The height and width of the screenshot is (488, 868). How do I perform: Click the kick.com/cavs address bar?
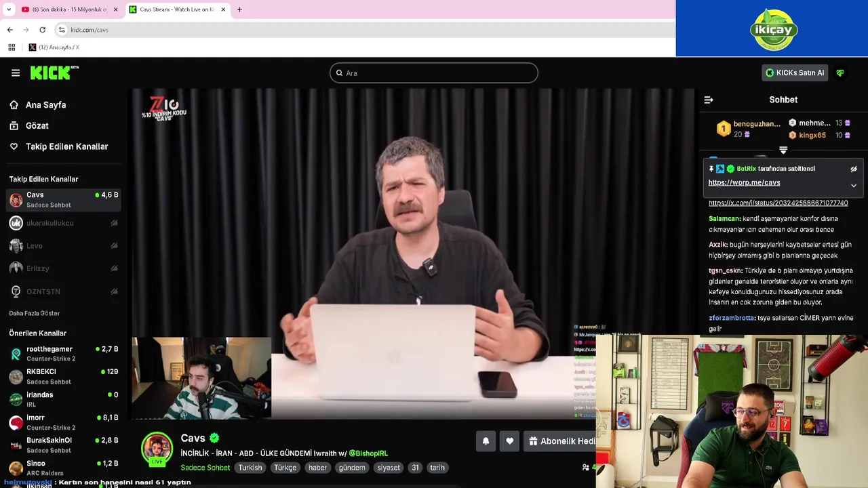click(x=366, y=30)
